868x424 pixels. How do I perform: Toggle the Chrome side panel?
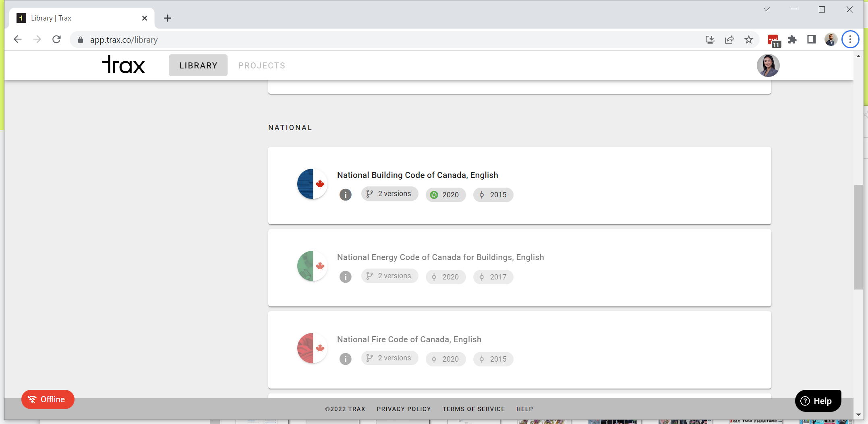pyautogui.click(x=812, y=39)
